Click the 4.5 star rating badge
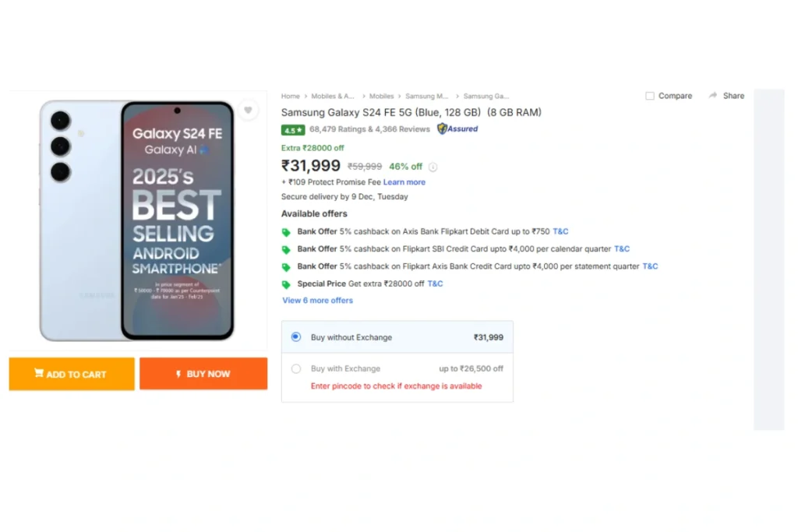798x532 pixels. [292, 130]
